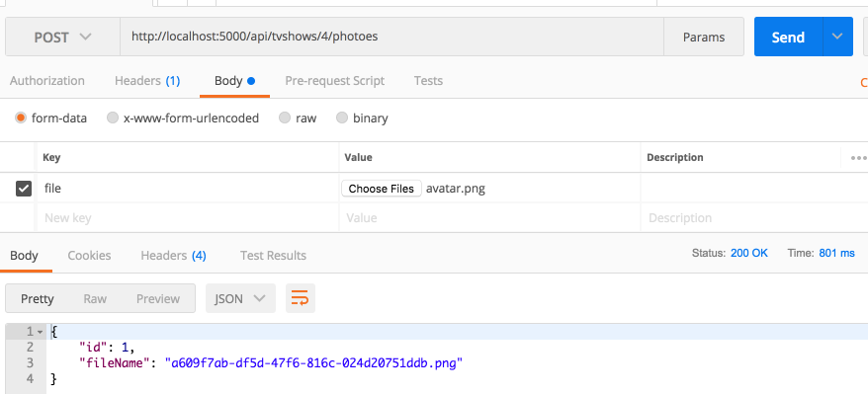Click Choose Files for the file key
The height and width of the screenshot is (394, 868).
click(x=382, y=189)
